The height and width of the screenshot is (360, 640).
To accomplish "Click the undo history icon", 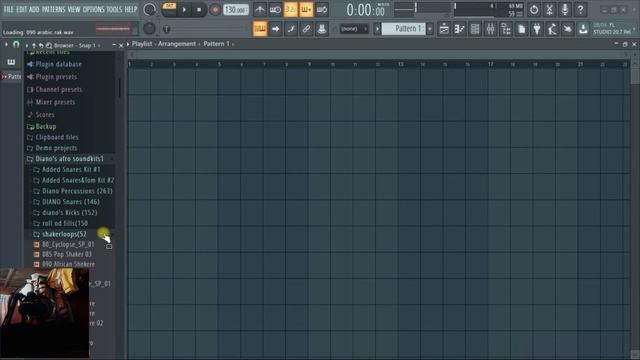I will coord(534,10).
